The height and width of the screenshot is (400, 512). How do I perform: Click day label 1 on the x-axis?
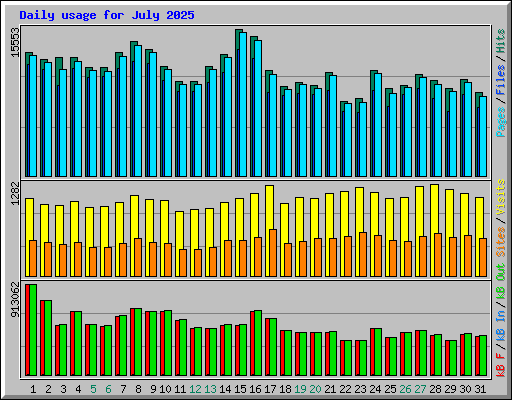[33, 389]
